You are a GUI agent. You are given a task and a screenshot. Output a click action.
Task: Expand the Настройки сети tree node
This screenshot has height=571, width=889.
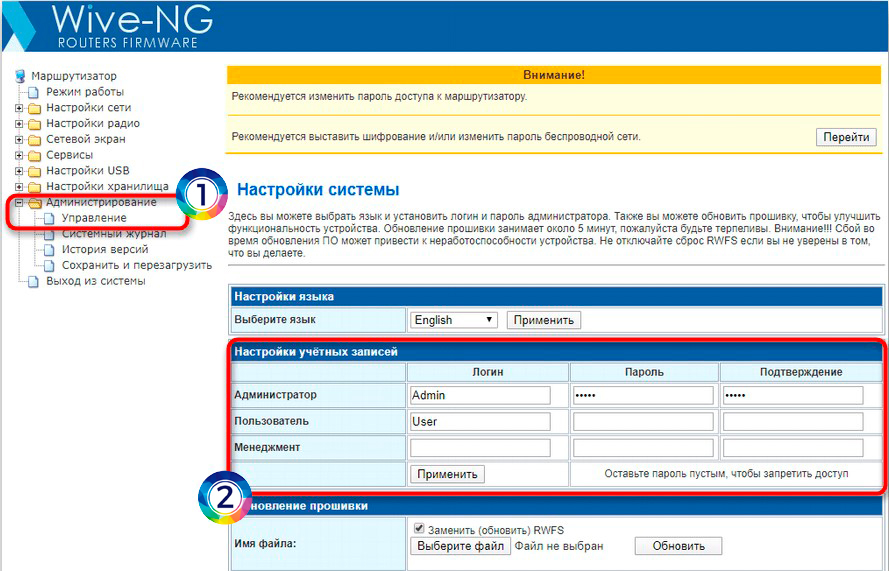coord(19,108)
